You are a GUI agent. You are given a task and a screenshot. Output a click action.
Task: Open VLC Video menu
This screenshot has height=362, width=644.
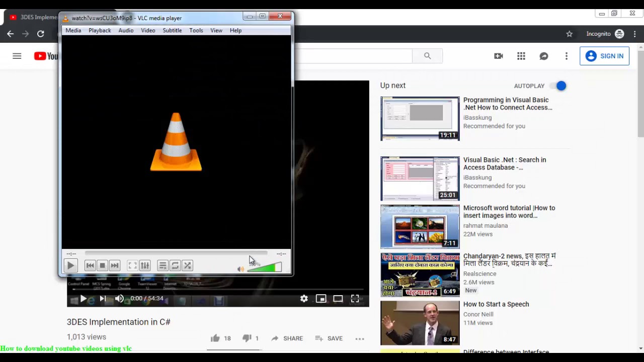point(148,30)
